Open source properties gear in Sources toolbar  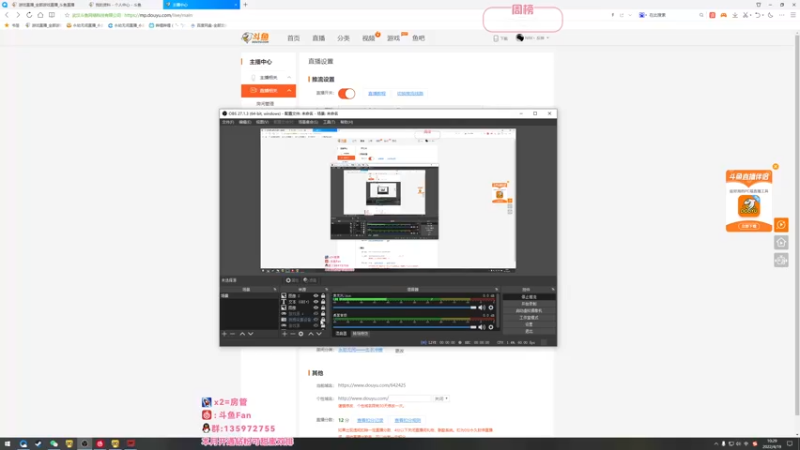click(301, 334)
